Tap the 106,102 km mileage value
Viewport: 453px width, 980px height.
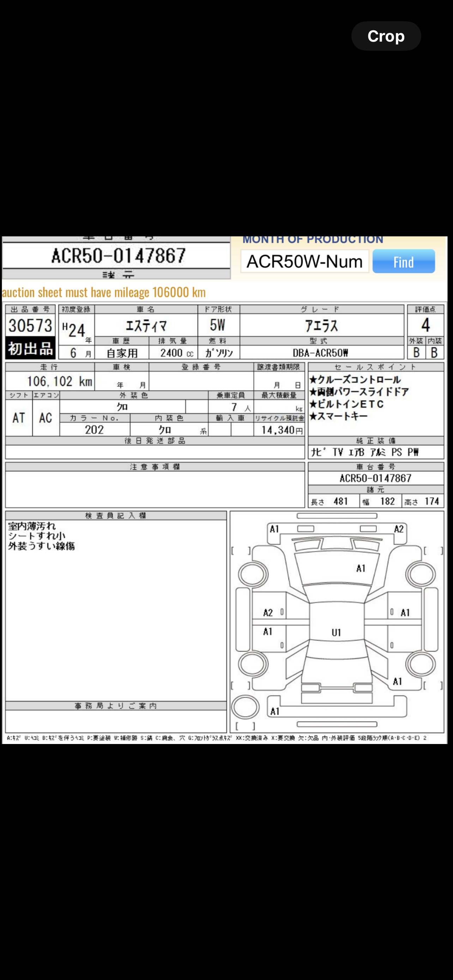click(x=59, y=381)
